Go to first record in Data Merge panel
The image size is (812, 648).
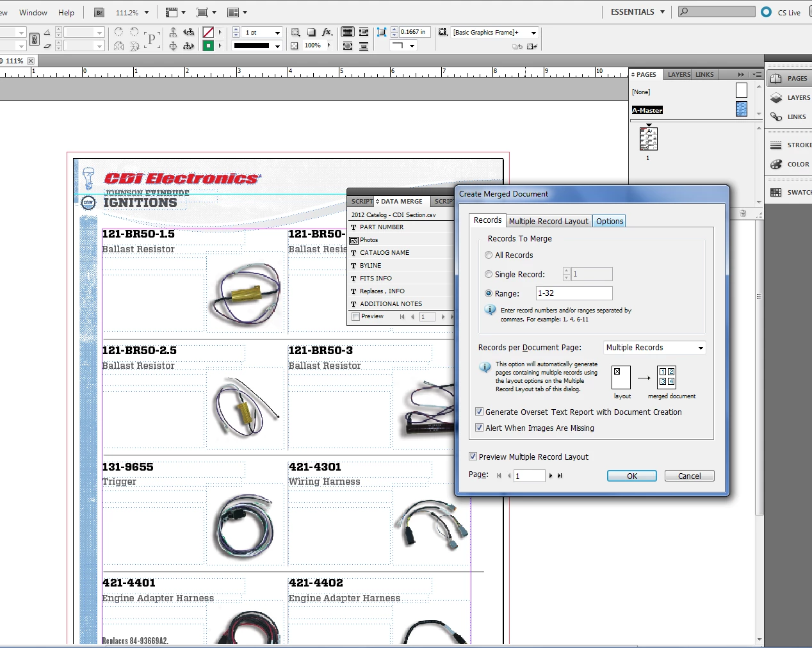(x=402, y=316)
